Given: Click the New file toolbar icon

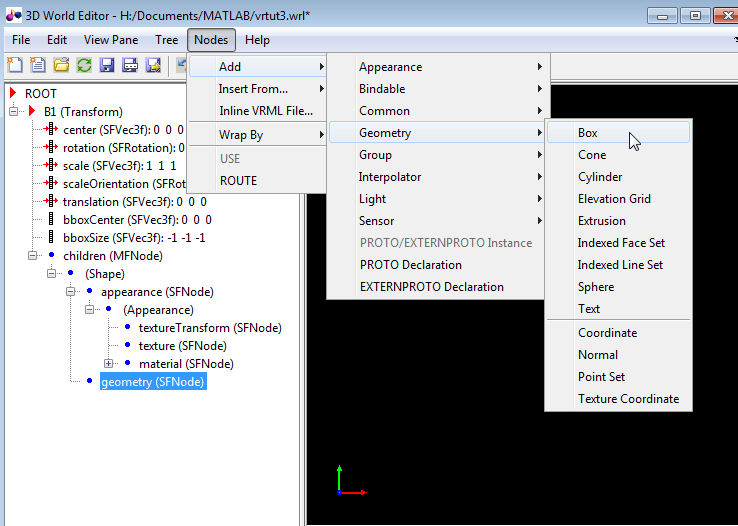Looking at the screenshot, I should [x=15, y=65].
